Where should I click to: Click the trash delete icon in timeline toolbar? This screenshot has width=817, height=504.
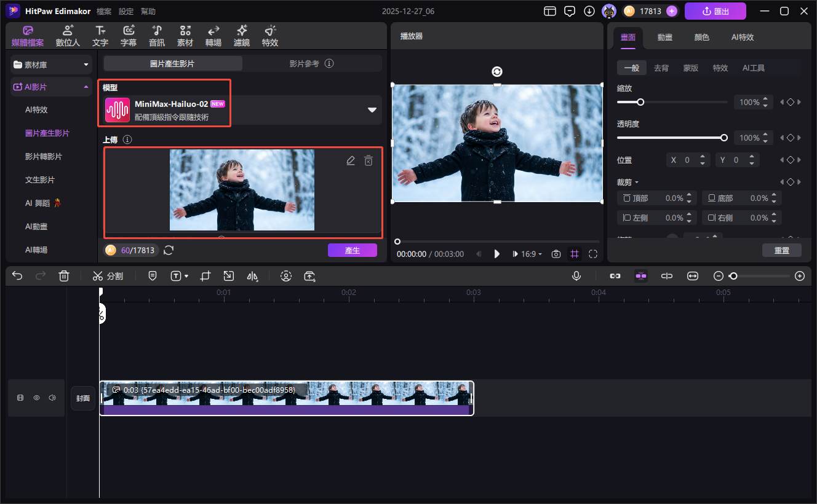coord(64,276)
